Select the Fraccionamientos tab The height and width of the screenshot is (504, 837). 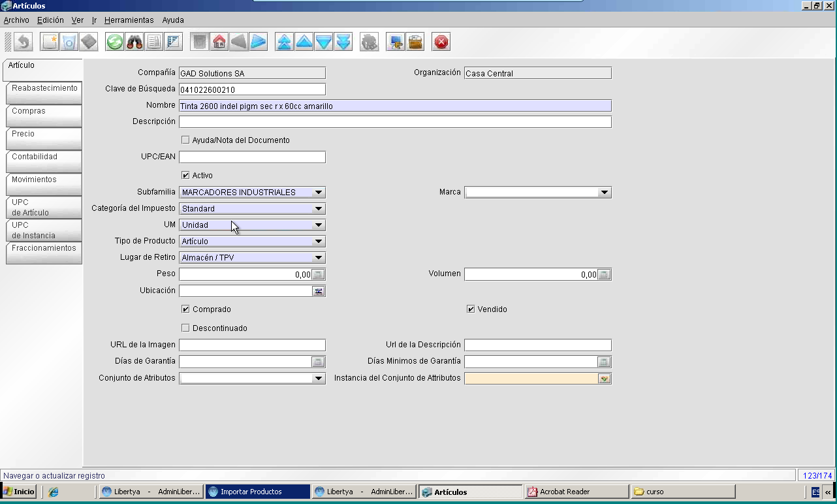44,253
